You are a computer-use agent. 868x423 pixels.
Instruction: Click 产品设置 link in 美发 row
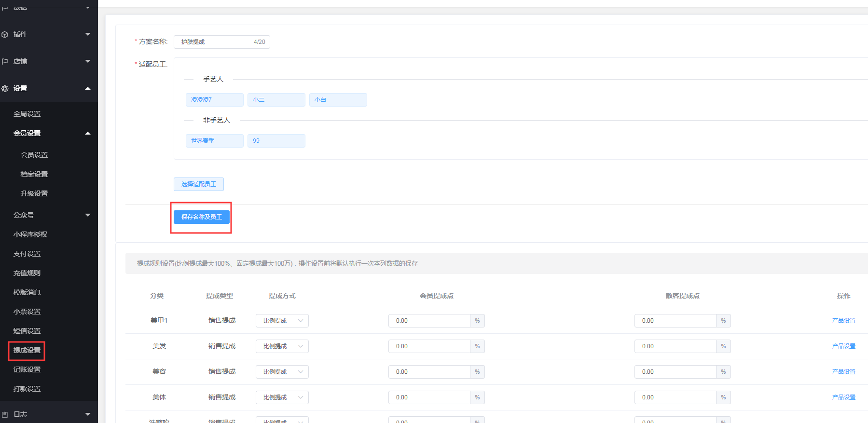tap(844, 346)
